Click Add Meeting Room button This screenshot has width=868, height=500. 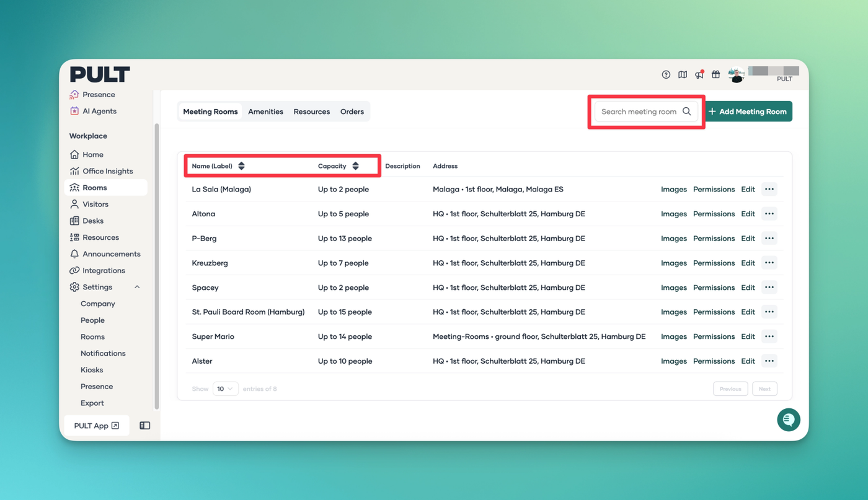[748, 112]
